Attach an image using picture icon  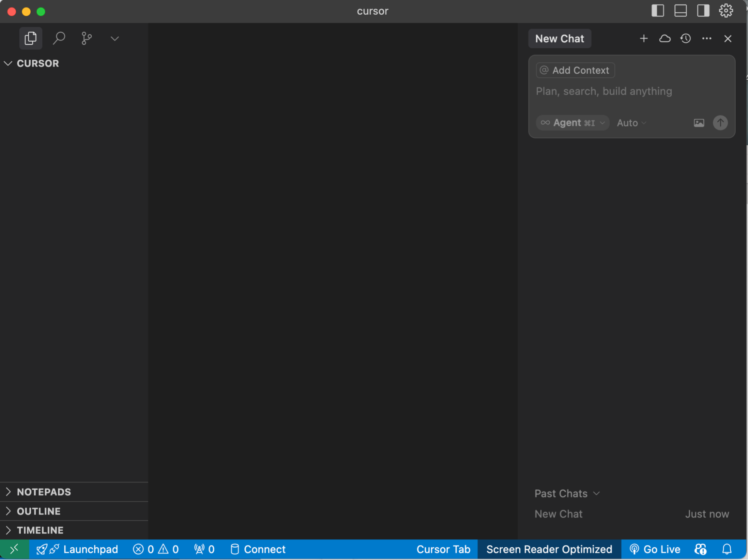[699, 123]
